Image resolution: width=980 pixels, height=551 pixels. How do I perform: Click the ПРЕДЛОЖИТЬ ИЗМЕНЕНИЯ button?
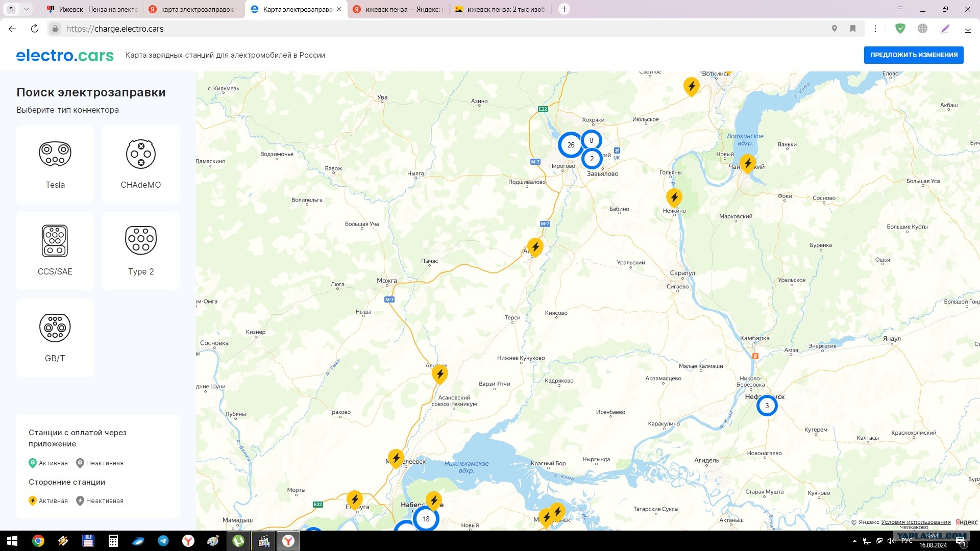pyautogui.click(x=914, y=55)
